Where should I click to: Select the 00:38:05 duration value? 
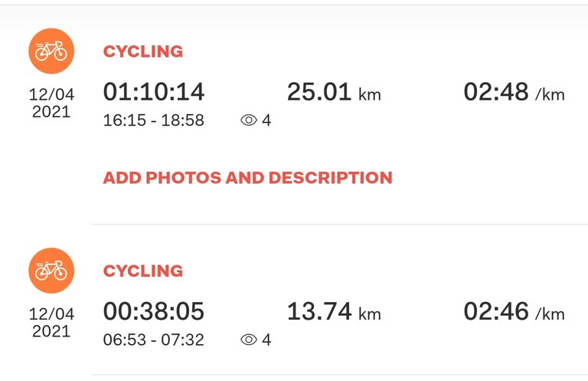click(154, 311)
